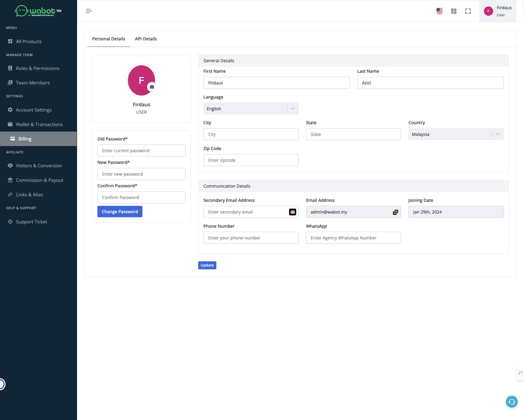The height and width of the screenshot is (420, 524).
Task: Open the apps grid icon
Action: coord(454,11)
